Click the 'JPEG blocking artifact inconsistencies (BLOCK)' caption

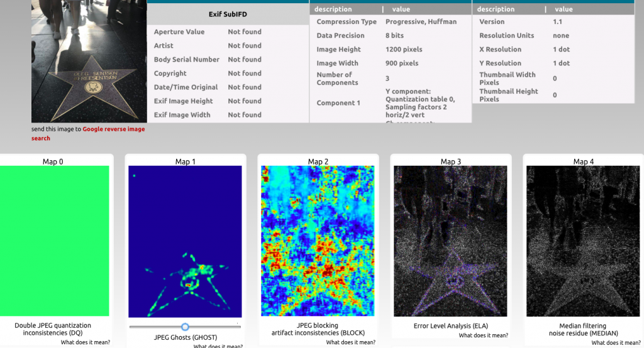318,329
